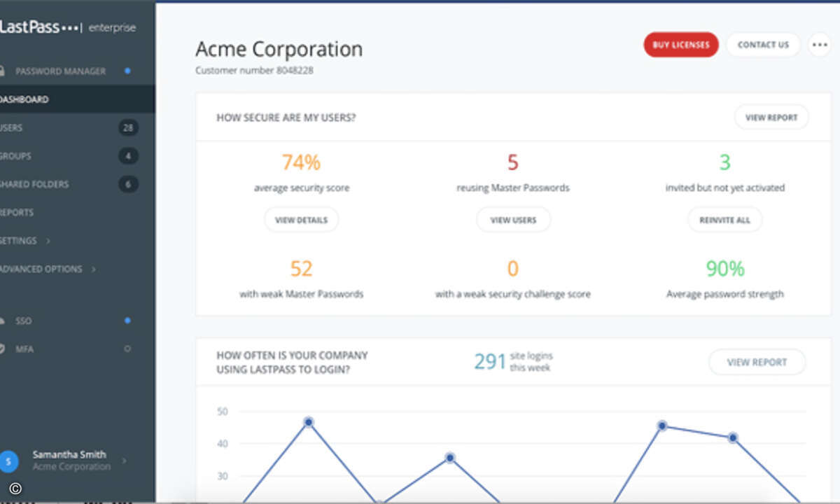Click the first chart peak data point
This screenshot has height=504, width=840.
click(308, 422)
